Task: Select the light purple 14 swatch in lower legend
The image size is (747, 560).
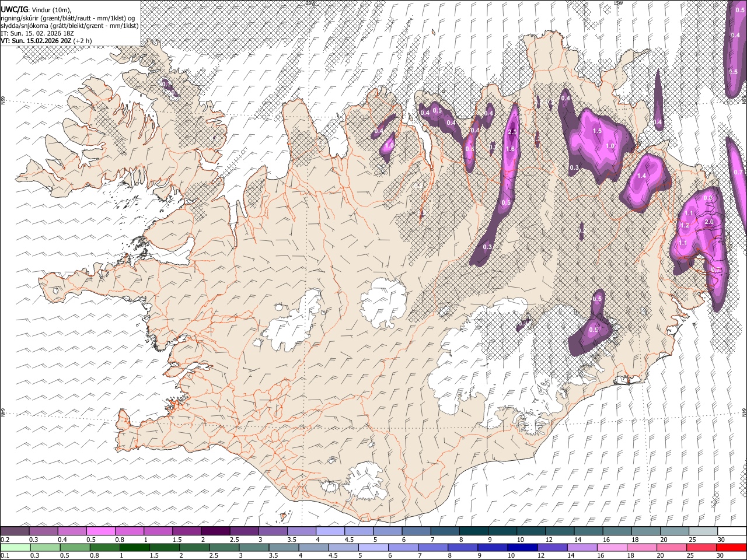Action: coord(582,547)
